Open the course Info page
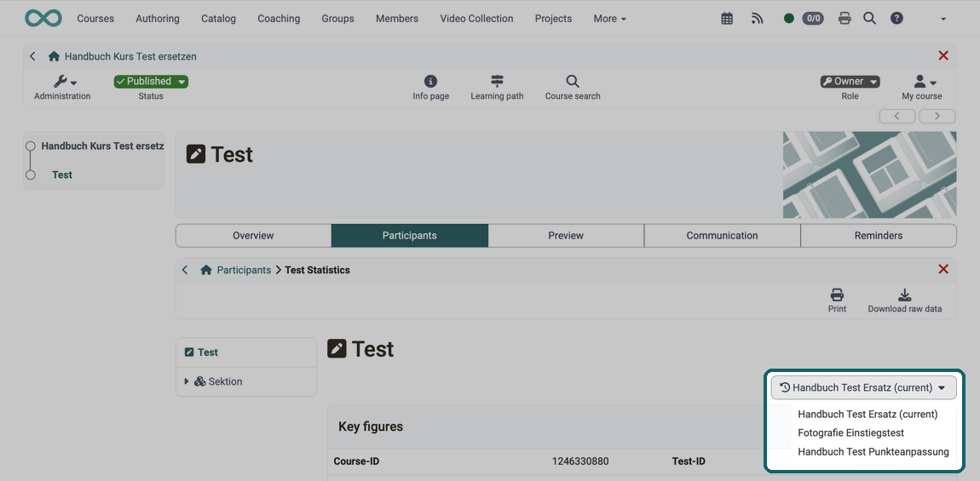 coord(430,88)
